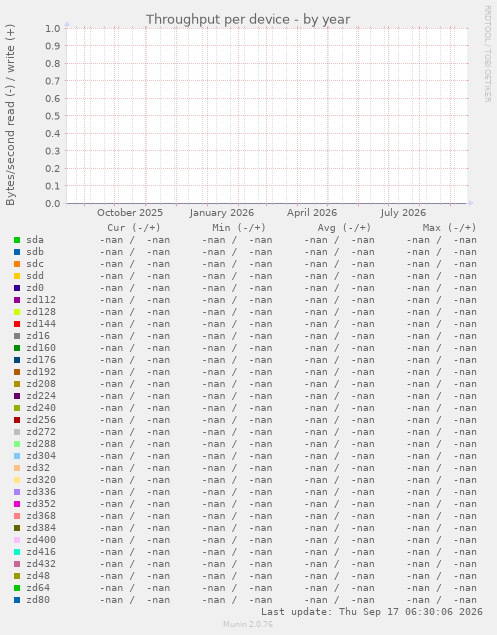Image resolution: width=497 pixels, height=635 pixels.
Task: Click the July 2026 axis label
Action: point(403,213)
